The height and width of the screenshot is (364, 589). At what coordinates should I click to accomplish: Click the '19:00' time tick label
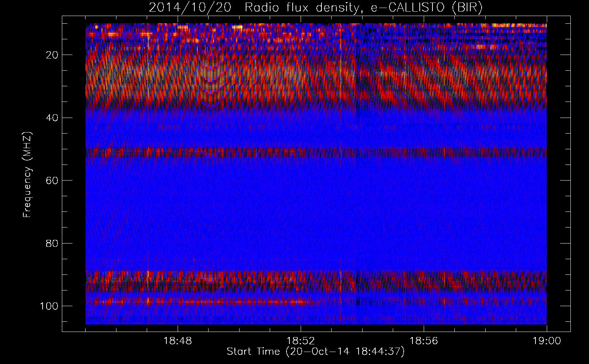tap(547, 341)
